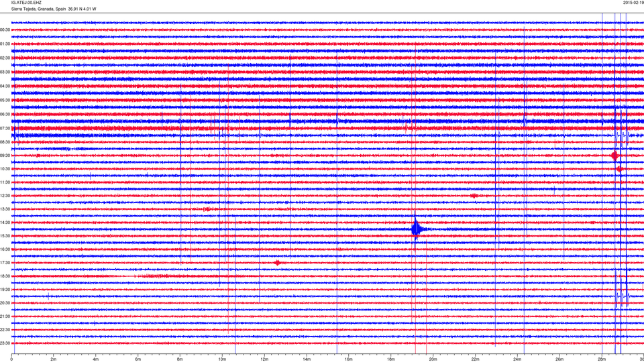Select the 04:30 time label

5,86
